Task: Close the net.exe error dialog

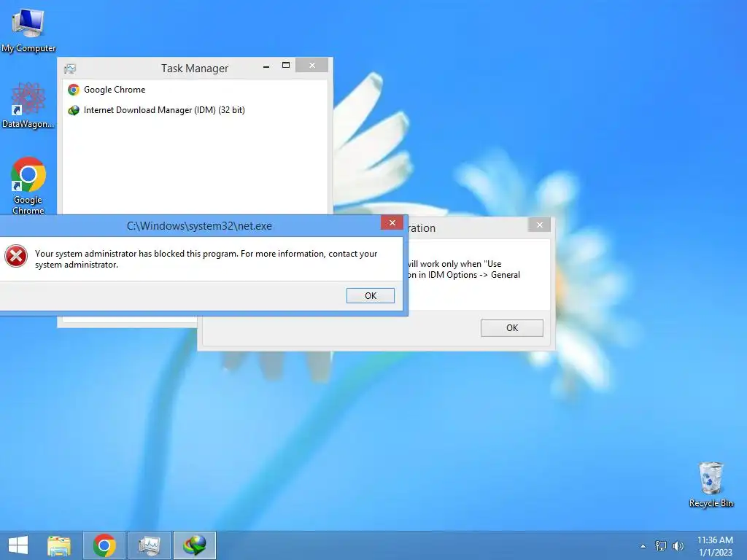Action: click(x=392, y=223)
